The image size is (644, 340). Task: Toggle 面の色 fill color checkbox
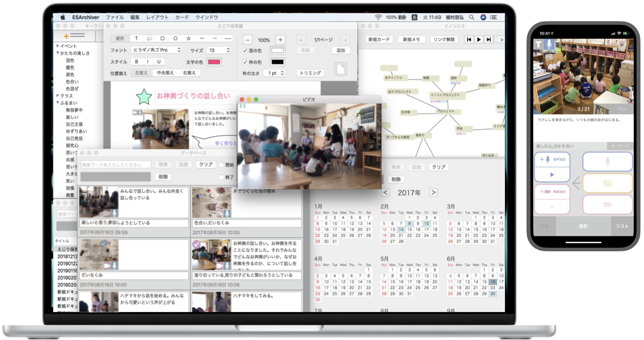[x=245, y=51]
